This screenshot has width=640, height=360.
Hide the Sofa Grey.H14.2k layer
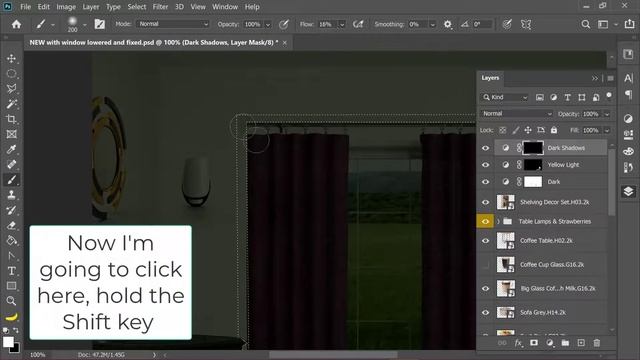point(485,313)
